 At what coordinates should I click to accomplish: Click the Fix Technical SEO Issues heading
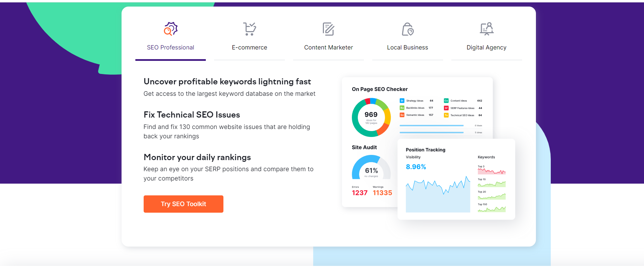tap(192, 115)
